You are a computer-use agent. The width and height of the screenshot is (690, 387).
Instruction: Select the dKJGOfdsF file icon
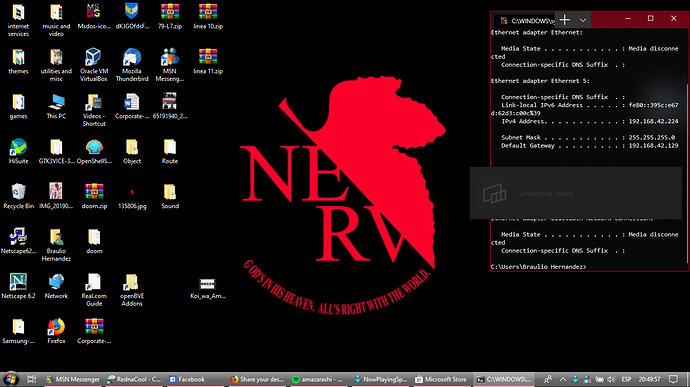[x=132, y=16]
